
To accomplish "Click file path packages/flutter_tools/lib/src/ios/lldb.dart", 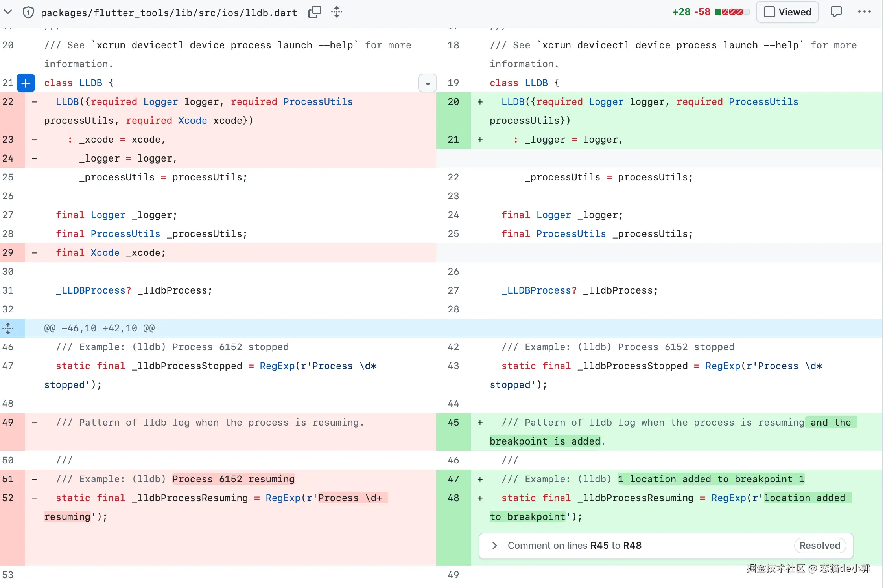I will [169, 13].
